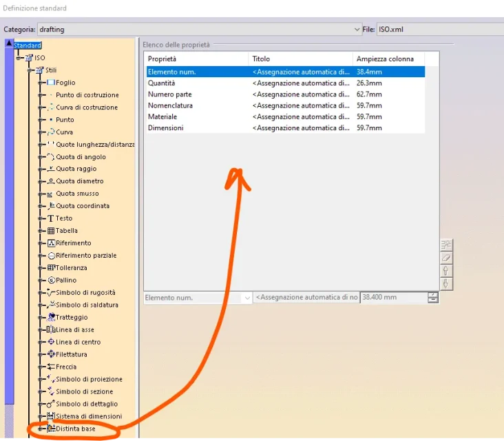Open the Elemento num. property dropdown
This screenshot has height=441, width=504.
[x=246, y=298]
